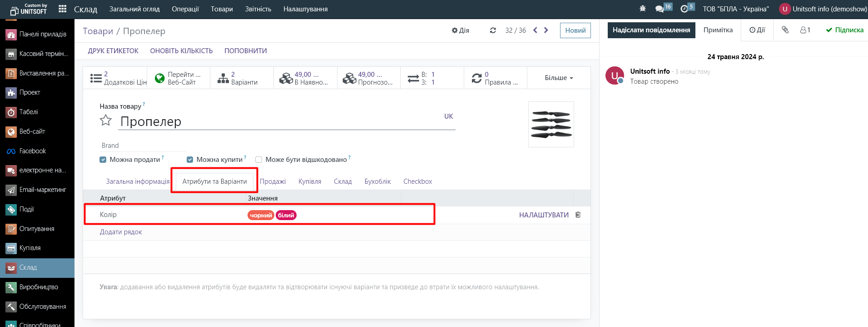Uncheck the Можна продати checkbox
The image size is (868, 327).
pyautogui.click(x=103, y=160)
